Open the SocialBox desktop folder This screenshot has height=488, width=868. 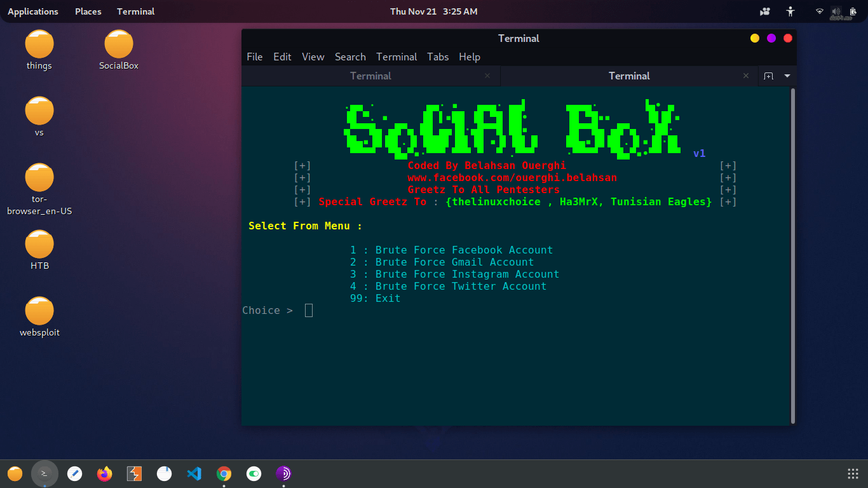(x=119, y=50)
